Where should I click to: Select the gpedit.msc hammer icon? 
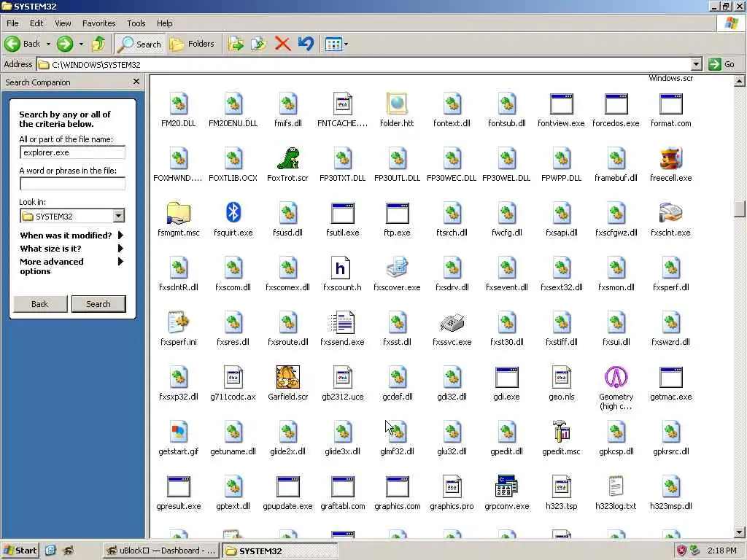coord(561,432)
